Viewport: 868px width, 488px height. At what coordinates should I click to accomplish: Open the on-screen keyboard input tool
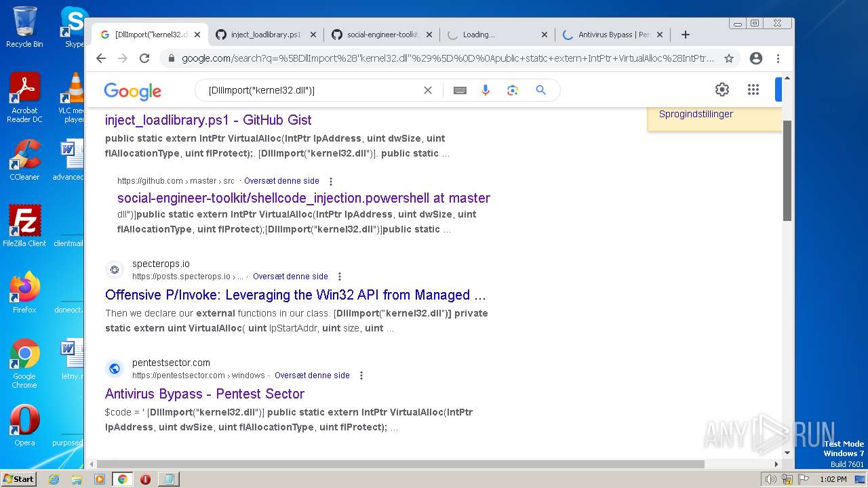pos(460,90)
